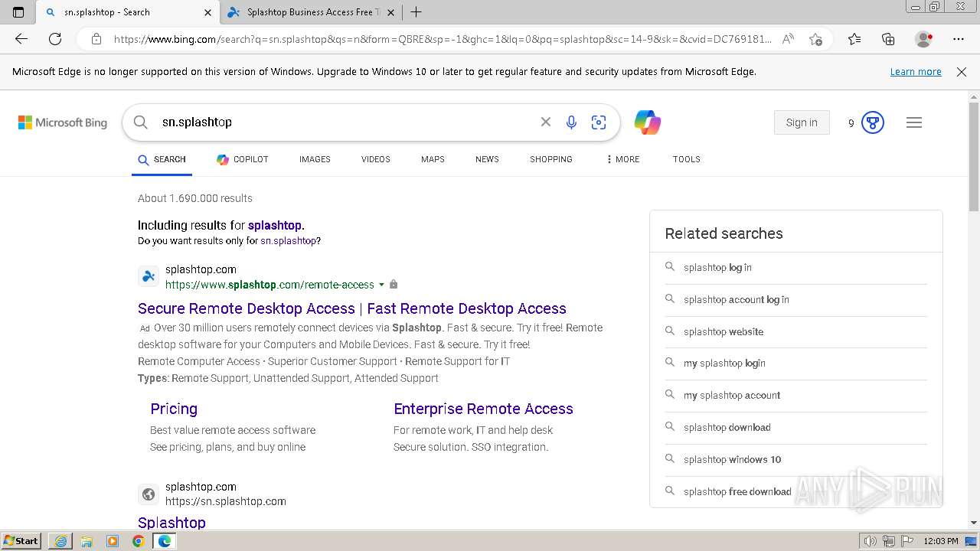Launch Chrome from the taskbar
The image size is (980, 551).
[138, 541]
